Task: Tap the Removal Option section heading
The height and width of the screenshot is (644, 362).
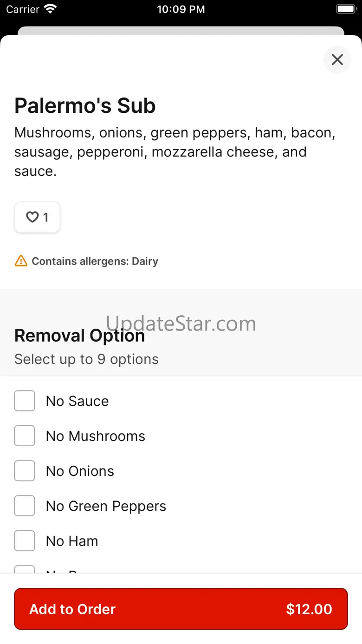Action: coord(79,336)
